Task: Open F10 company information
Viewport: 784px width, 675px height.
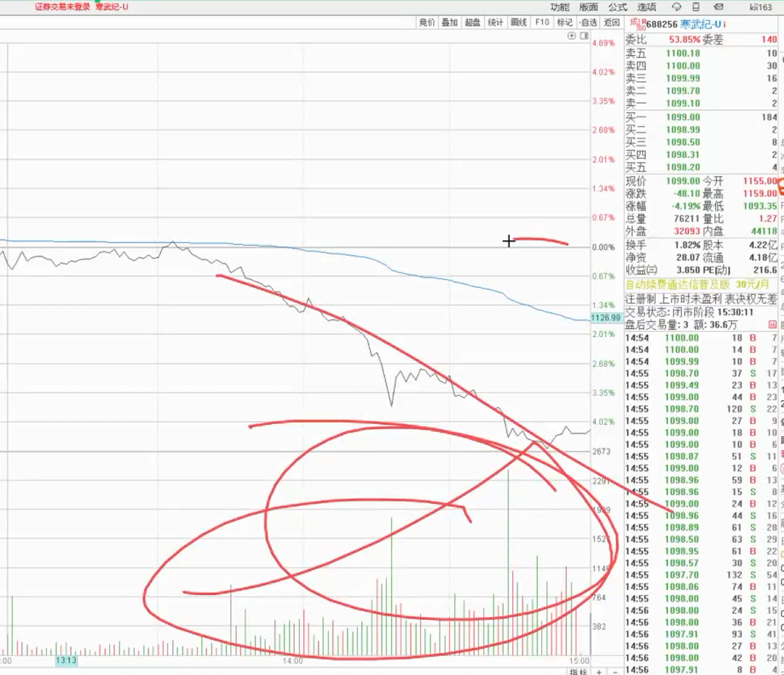Action: [542, 22]
